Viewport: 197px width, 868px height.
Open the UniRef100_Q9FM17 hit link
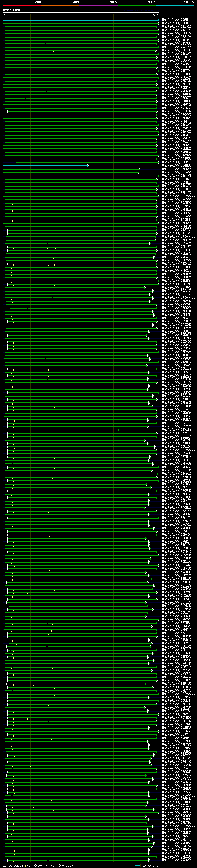(177, 23)
